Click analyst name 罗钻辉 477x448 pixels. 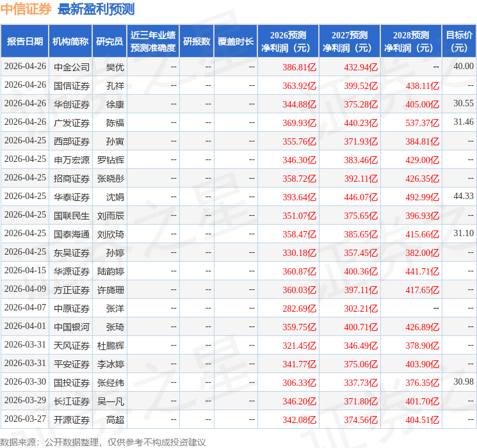(x=111, y=160)
